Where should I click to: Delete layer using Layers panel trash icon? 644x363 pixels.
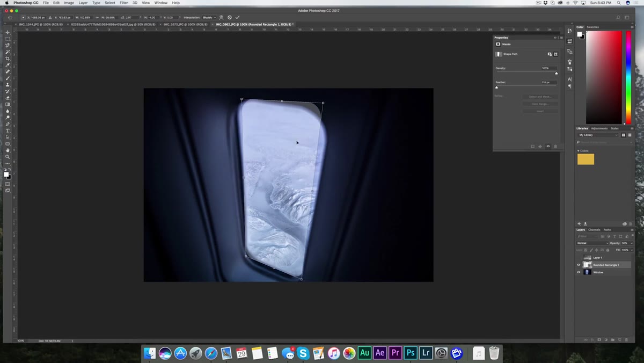pos(626,339)
